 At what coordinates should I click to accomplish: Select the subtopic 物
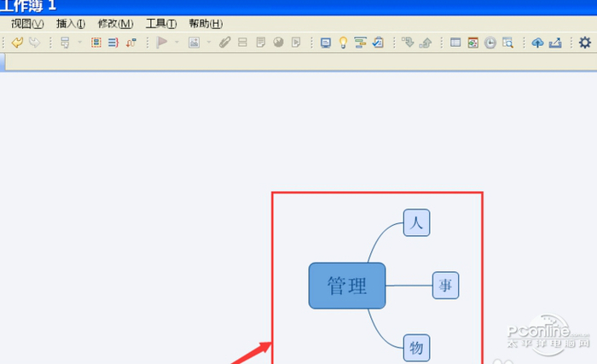coord(416,348)
